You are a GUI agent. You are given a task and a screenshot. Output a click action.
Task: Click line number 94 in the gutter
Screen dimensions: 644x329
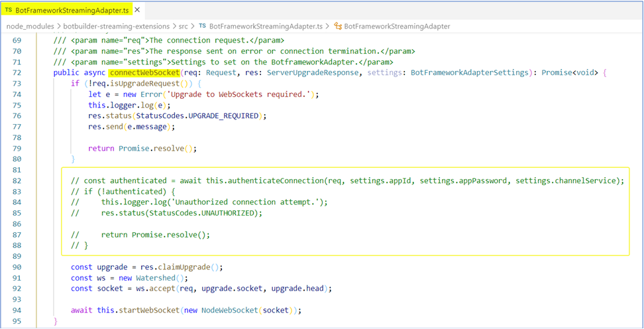click(17, 310)
